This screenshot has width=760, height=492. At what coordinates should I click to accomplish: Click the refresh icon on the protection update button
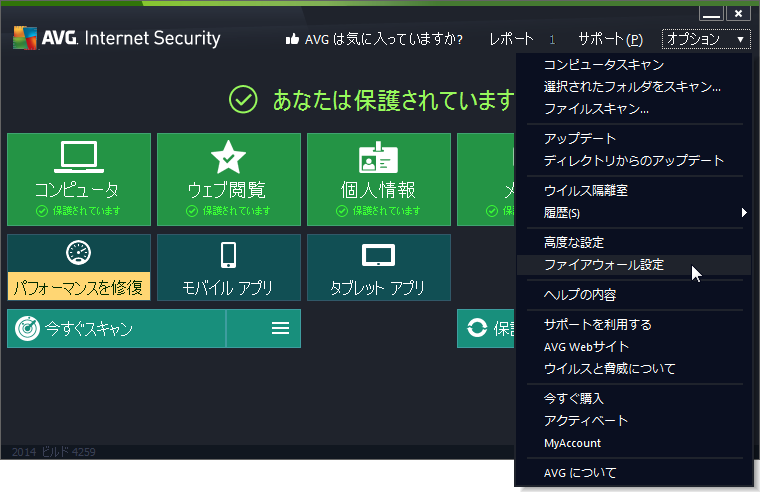[x=477, y=328]
